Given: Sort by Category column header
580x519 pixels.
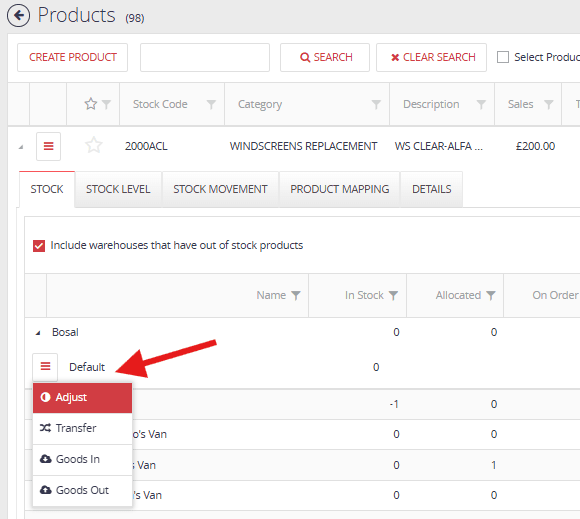Looking at the screenshot, I should (x=260, y=105).
